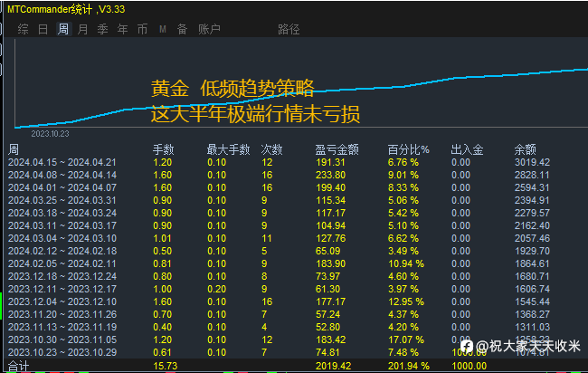Click the 次数 column header
The height and width of the screenshot is (373, 588).
click(271, 149)
